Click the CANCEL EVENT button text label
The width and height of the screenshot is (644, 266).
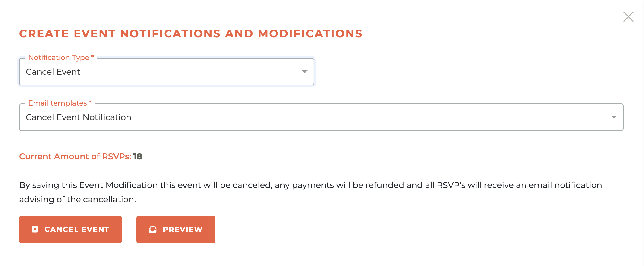click(x=77, y=230)
